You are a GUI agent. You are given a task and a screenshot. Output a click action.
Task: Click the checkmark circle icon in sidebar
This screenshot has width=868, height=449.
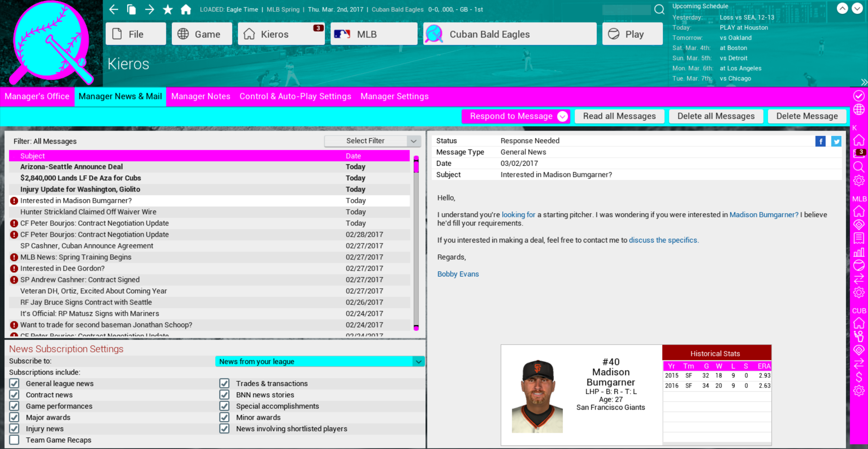(859, 96)
